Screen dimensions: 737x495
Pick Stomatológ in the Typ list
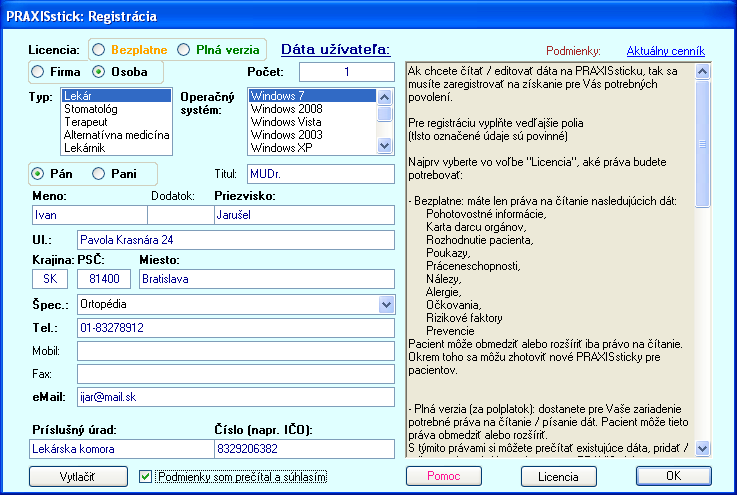pos(116,109)
